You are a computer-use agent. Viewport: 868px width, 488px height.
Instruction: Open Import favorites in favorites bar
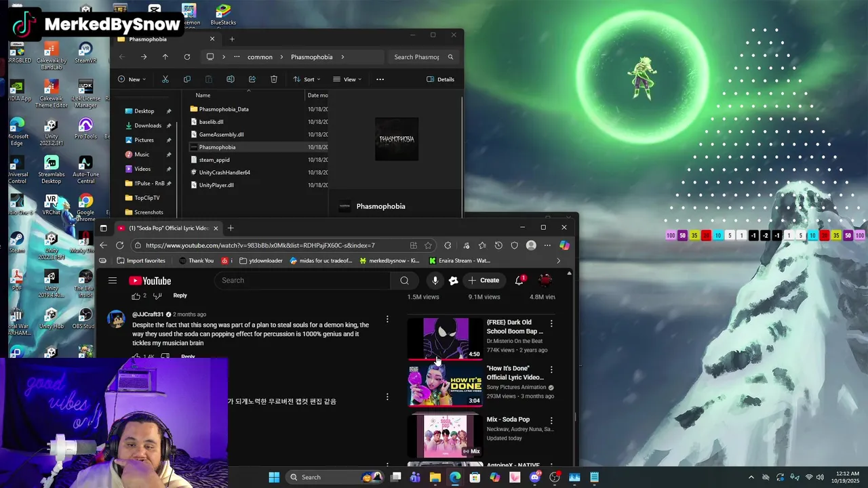(140, 261)
